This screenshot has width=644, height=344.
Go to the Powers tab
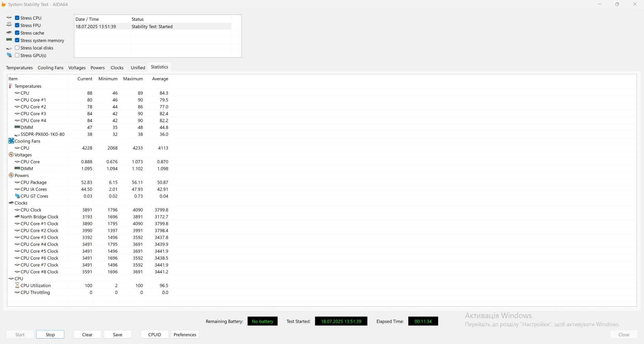98,67
